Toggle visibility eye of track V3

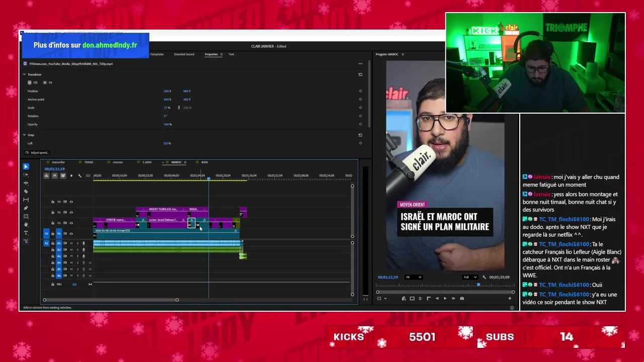pyautogui.click(x=71, y=212)
